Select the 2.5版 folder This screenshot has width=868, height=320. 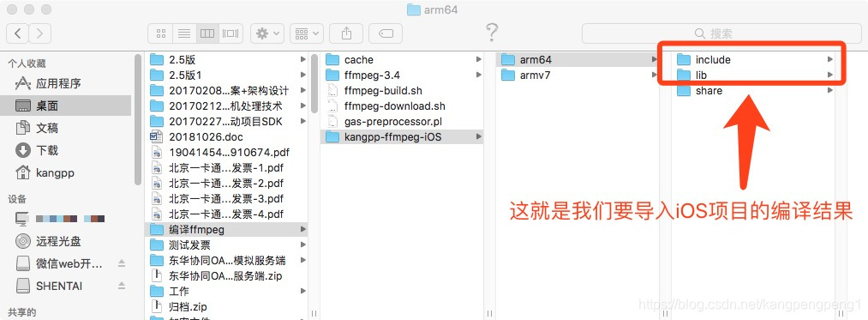[x=226, y=60]
